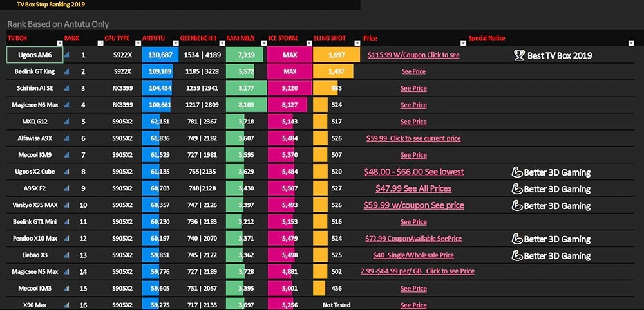
Task: Click the rank bar icon for Ugoos AM6
Action: pyautogui.click(x=67, y=55)
